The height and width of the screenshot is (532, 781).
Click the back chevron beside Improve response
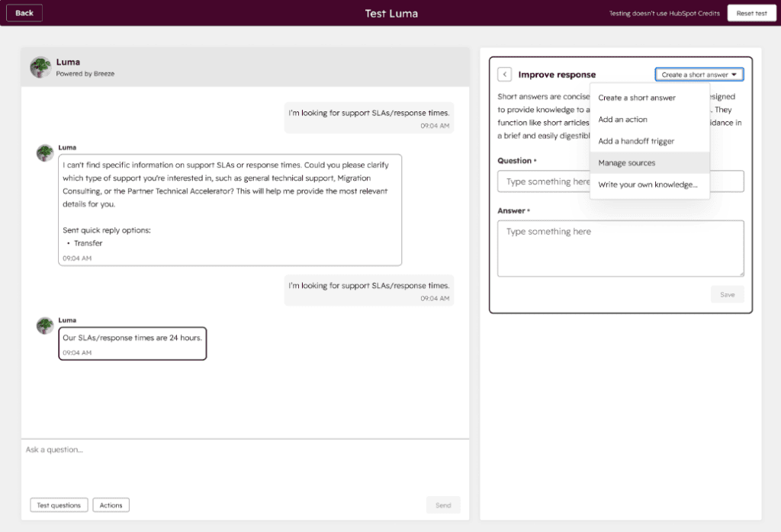click(505, 74)
